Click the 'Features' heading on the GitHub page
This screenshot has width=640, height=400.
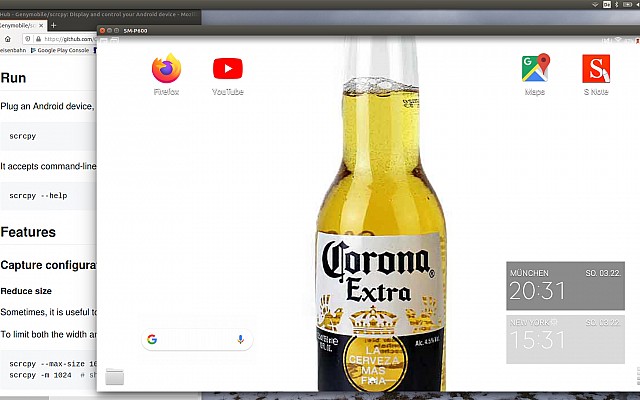(x=28, y=232)
